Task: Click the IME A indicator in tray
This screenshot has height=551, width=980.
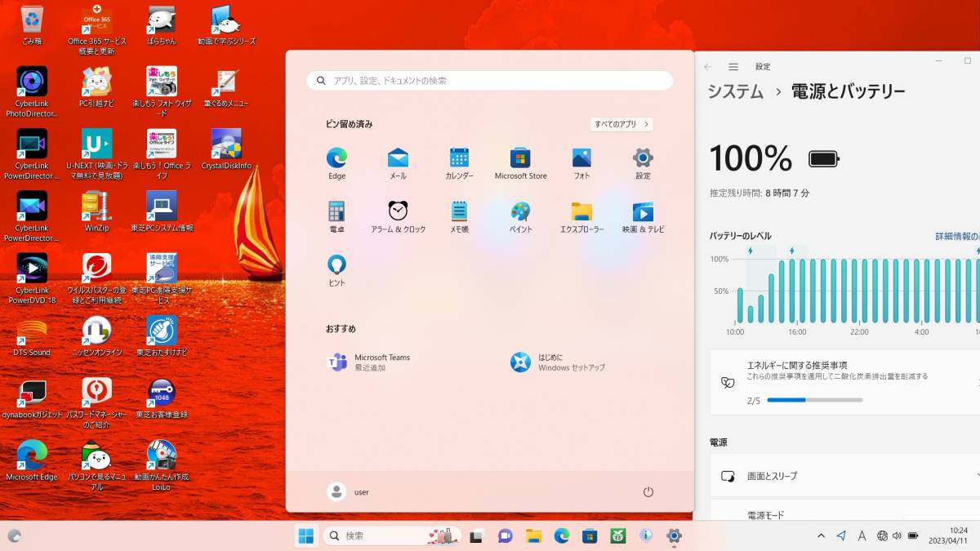Action: tap(862, 535)
